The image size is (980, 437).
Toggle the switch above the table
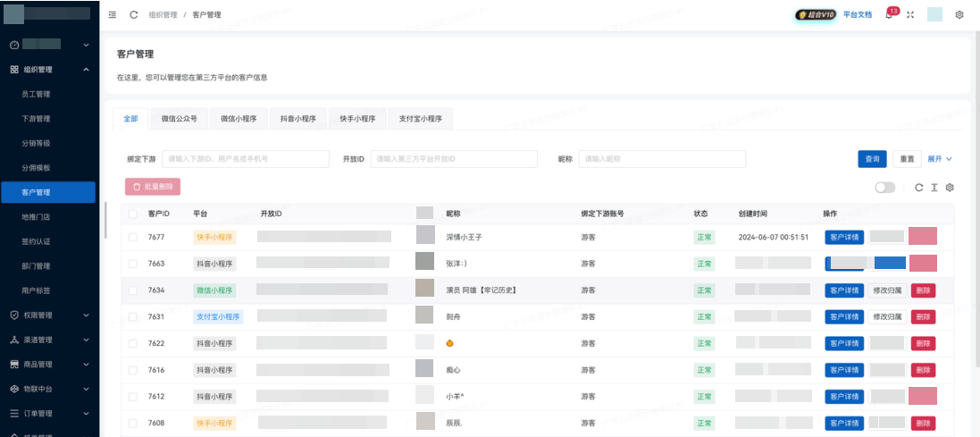point(885,188)
